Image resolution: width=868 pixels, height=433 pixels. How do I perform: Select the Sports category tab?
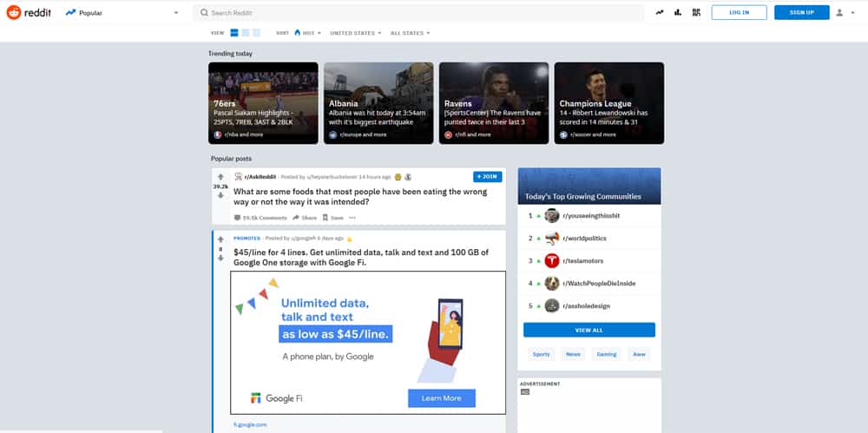(x=542, y=354)
